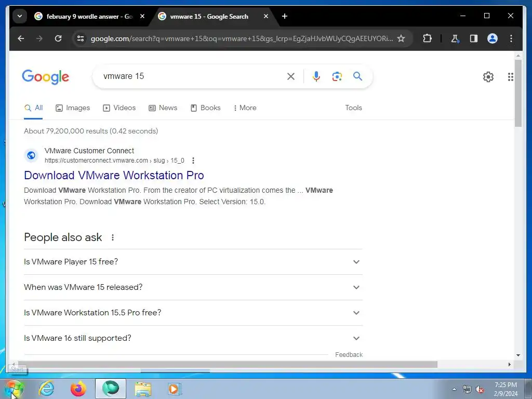Open the Windows Start menu
The width and height of the screenshot is (532, 399).
click(x=14, y=389)
